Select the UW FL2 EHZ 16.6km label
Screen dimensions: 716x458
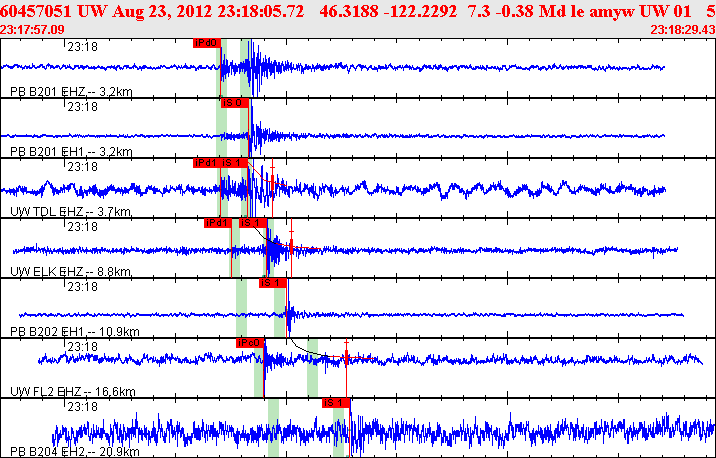coord(72,392)
